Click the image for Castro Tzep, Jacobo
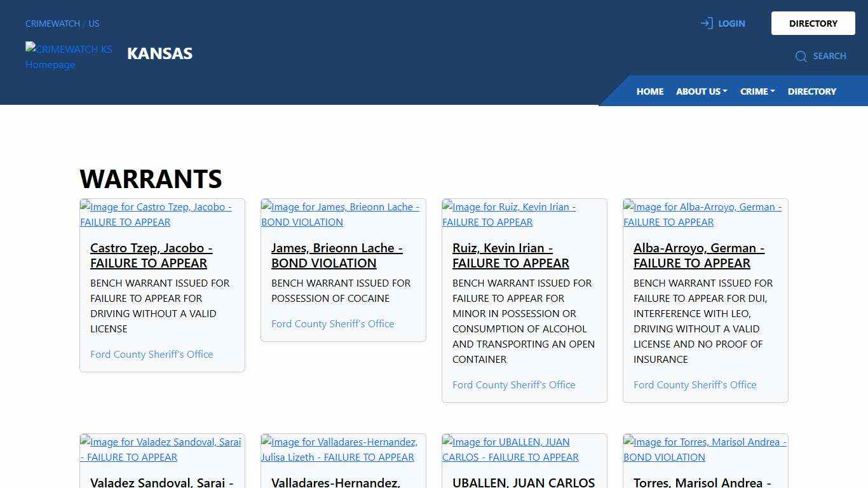 click(x=156, y=214)
